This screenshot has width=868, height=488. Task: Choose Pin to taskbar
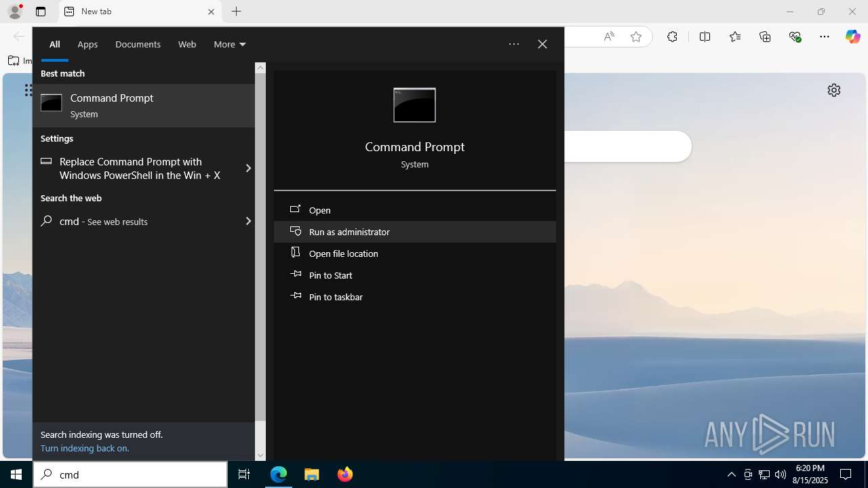(x=415, y=297)
